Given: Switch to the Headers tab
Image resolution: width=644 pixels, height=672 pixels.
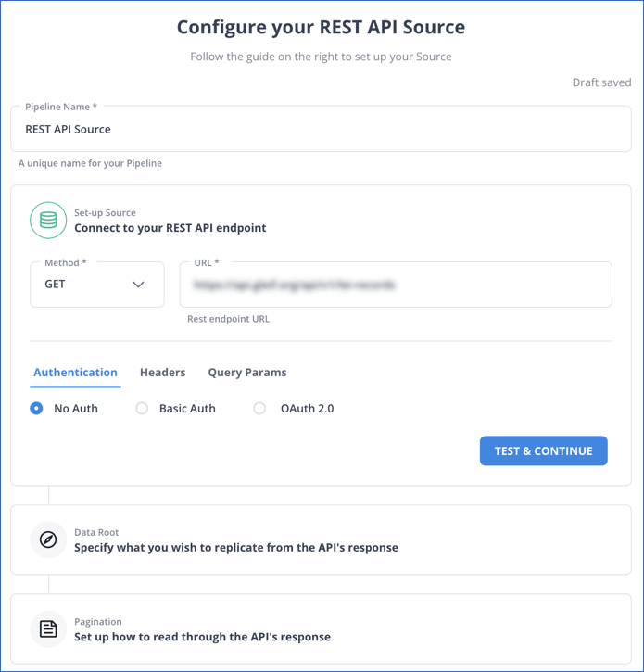Looking at the screenshot, I should [163, 373].
